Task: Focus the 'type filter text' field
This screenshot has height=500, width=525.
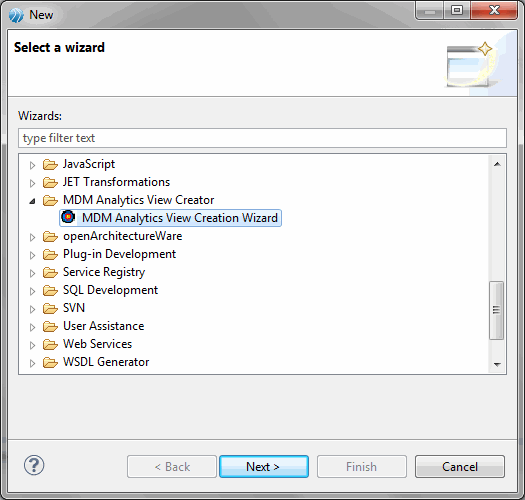Action: click(262, 138)
